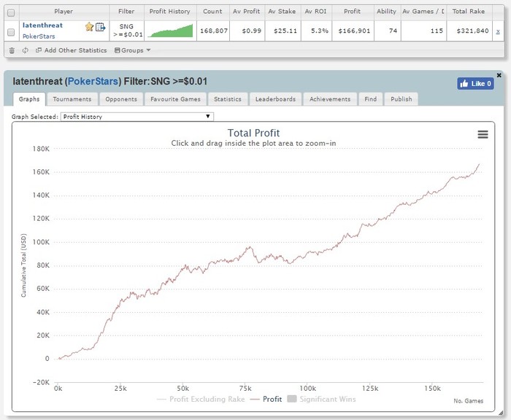Tick the header select-all checkbox

(x=11, y=12)
